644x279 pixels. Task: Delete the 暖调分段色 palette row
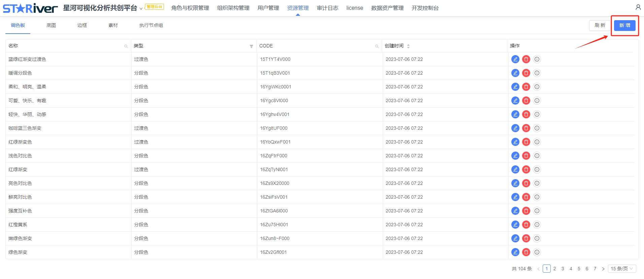tap(526, 73)
